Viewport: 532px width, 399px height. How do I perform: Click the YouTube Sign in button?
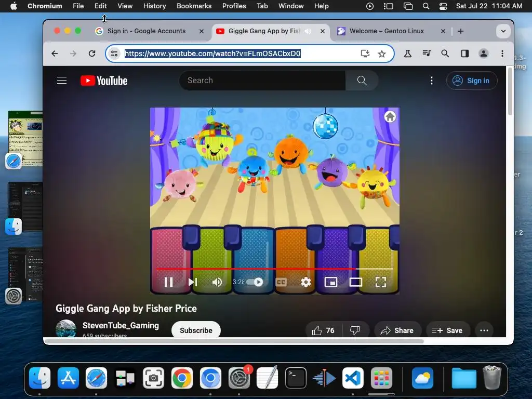click(x=472, y=81)
